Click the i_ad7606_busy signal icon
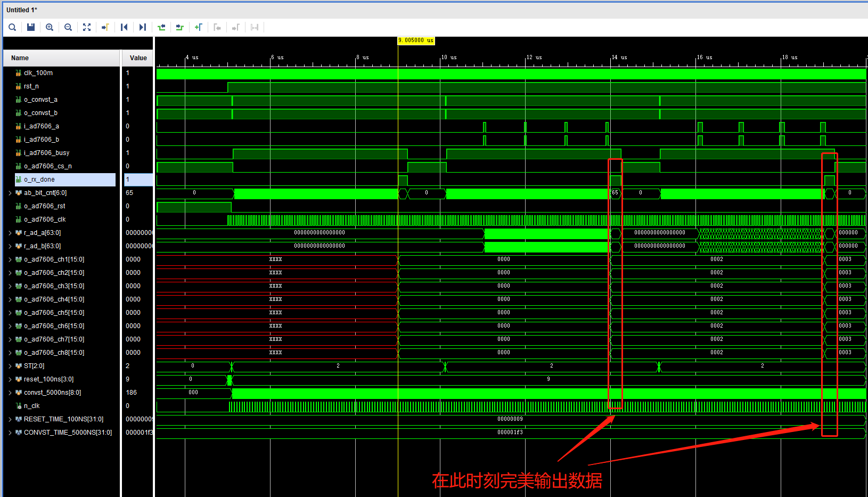This screenshot has height=497, width=868. (19, 153)
